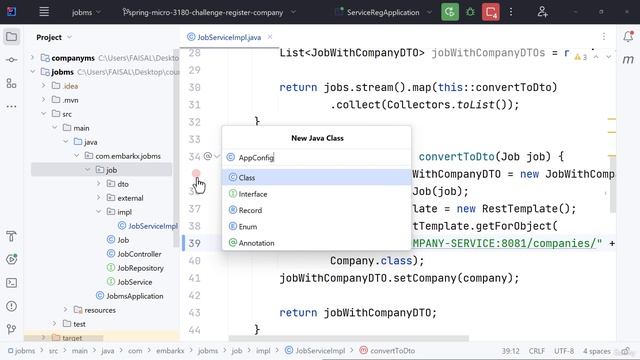Open JobService interface in project tree
The width and height of the screenshot is (640, 360).
click(129, 282)
